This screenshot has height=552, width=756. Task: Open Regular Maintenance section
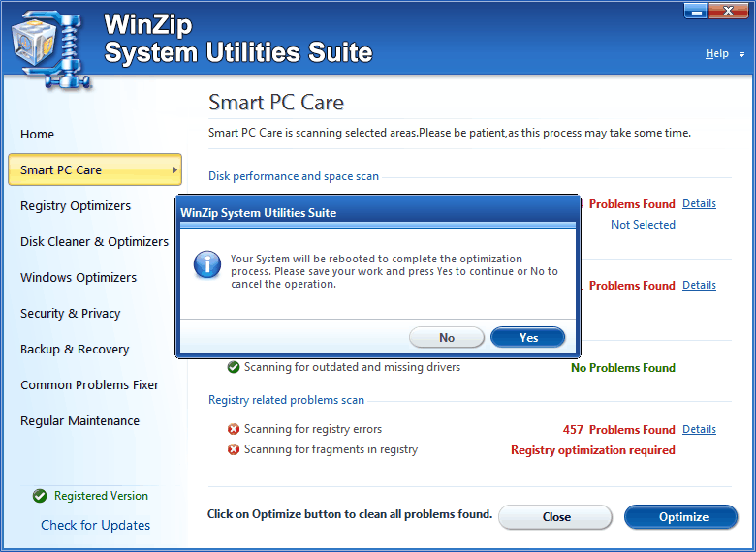coord(79,421)
